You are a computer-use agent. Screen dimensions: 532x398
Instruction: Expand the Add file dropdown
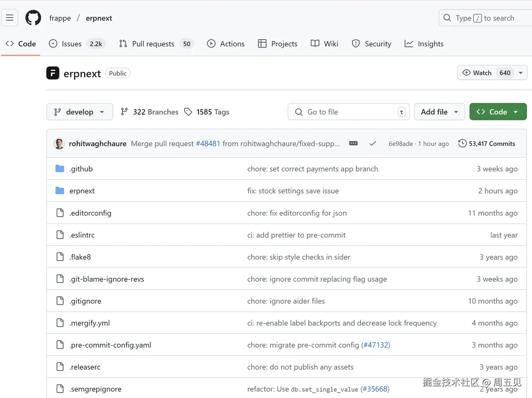pos(439,112)
